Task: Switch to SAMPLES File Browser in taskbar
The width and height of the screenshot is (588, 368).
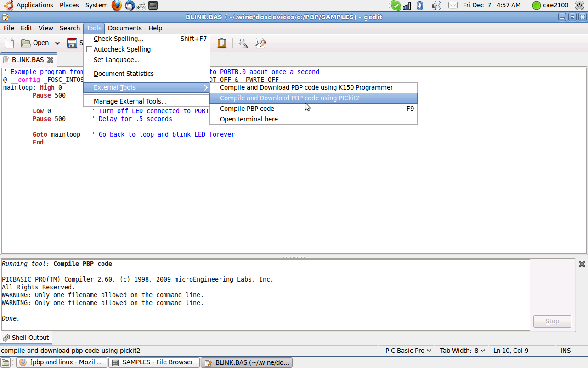Action: (154, 362)
